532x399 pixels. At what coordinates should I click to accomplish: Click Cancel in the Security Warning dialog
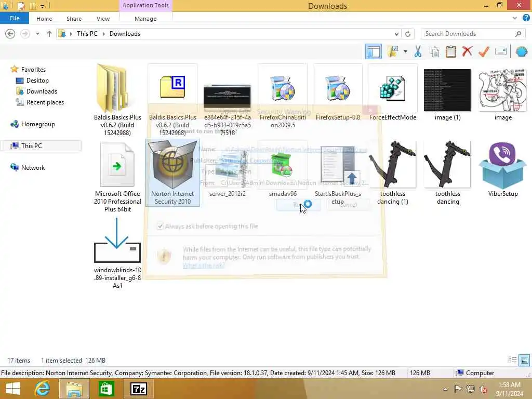pos(348,205)
